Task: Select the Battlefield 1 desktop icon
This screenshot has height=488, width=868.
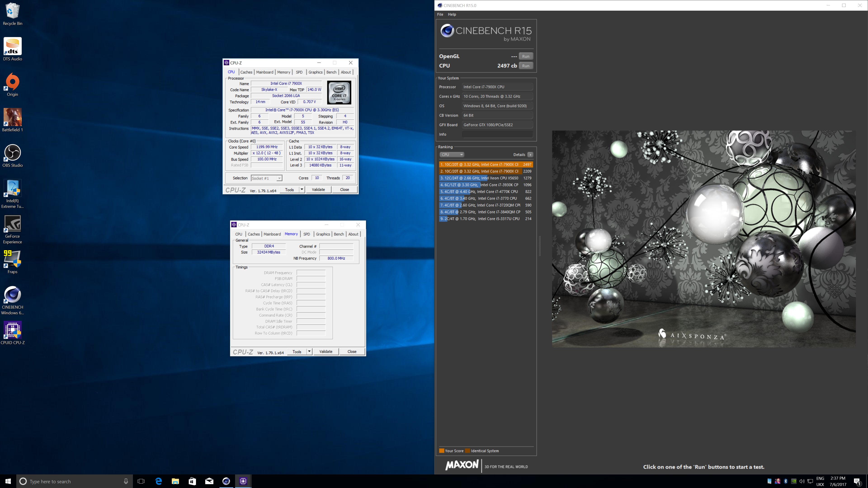Action: coord(12,120)
